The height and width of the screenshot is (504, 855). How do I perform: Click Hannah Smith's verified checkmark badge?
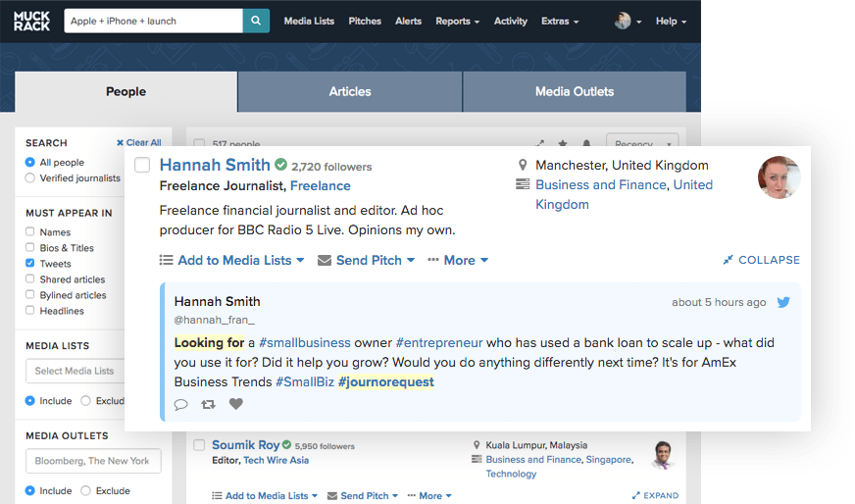coord(280,164)
